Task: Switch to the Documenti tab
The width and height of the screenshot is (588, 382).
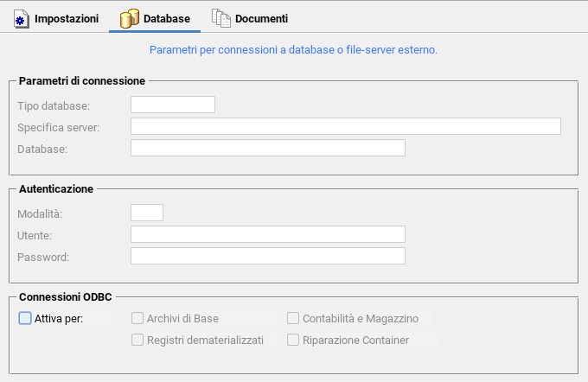Action: [x=250, y=19]
